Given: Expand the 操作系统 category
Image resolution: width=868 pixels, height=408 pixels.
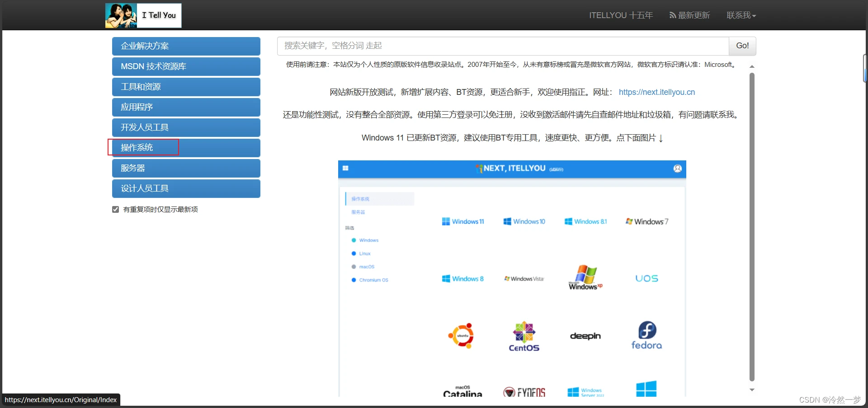Looking at the screenshot, I should [x=186, y=148].
